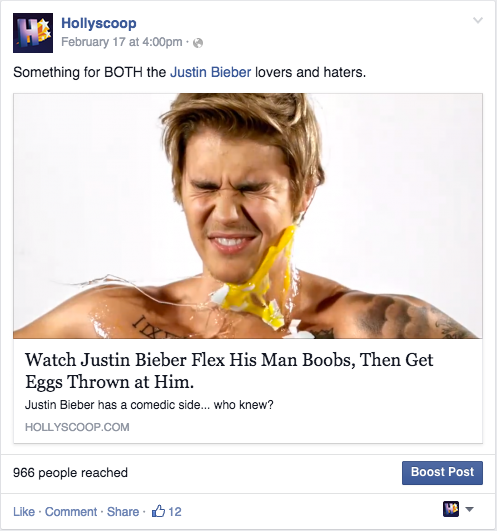Click the Boost Post button
497x531 pixels.
click(x=442, y=473)
